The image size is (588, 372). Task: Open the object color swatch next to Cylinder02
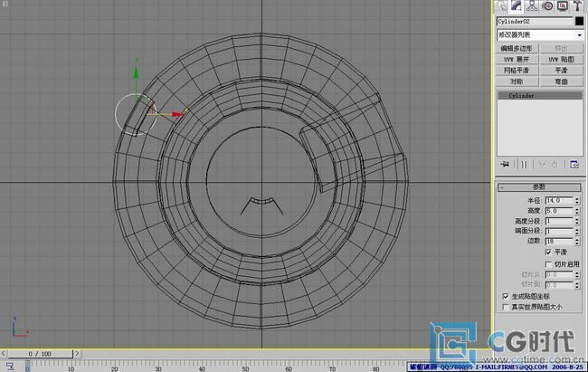pyautogui.click(x=579, y=22)
